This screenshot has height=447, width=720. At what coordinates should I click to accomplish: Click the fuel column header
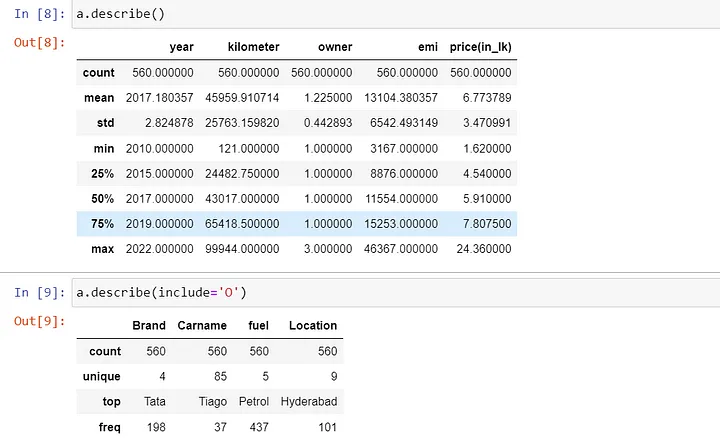click(x=259, y=326)
